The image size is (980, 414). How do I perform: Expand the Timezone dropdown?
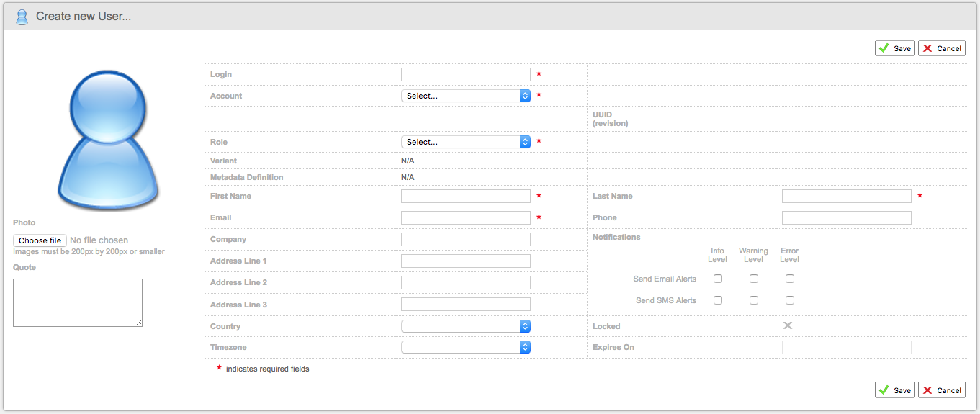[465, 347]
